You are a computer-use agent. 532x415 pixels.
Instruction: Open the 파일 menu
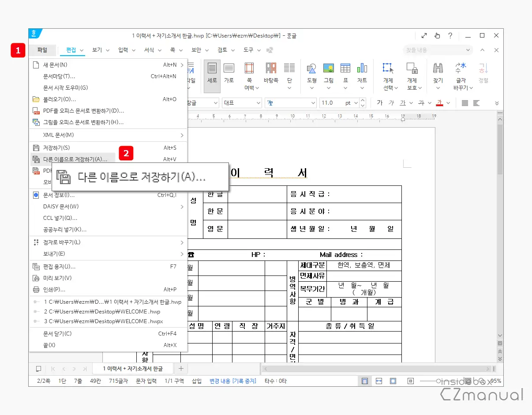point(42,50)
